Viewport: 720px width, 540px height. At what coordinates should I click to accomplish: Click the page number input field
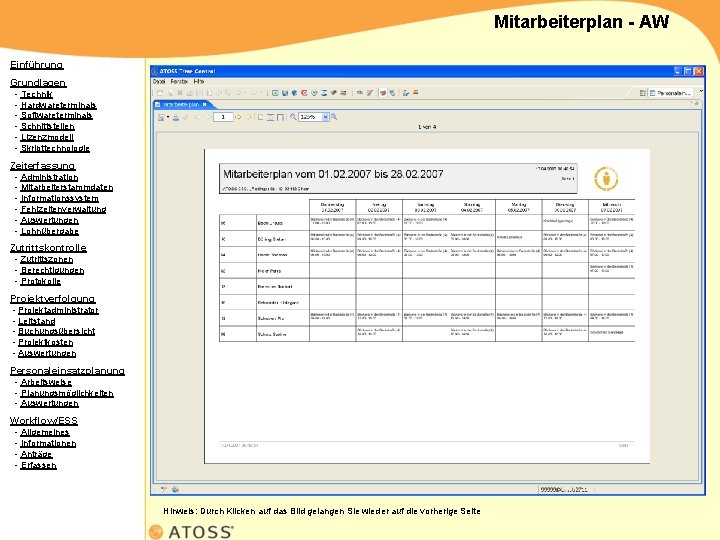pyautogui.click(x=223, y=117)
